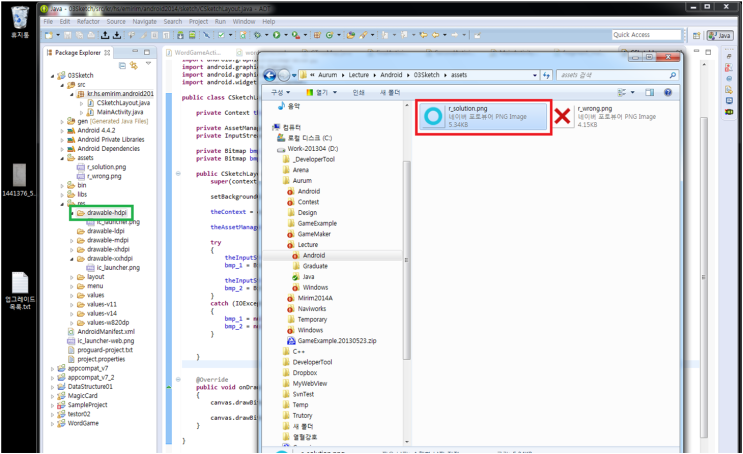Click the Explorer back navigation arrow
This screenshot has width=743, height=454.
[268, 75]
